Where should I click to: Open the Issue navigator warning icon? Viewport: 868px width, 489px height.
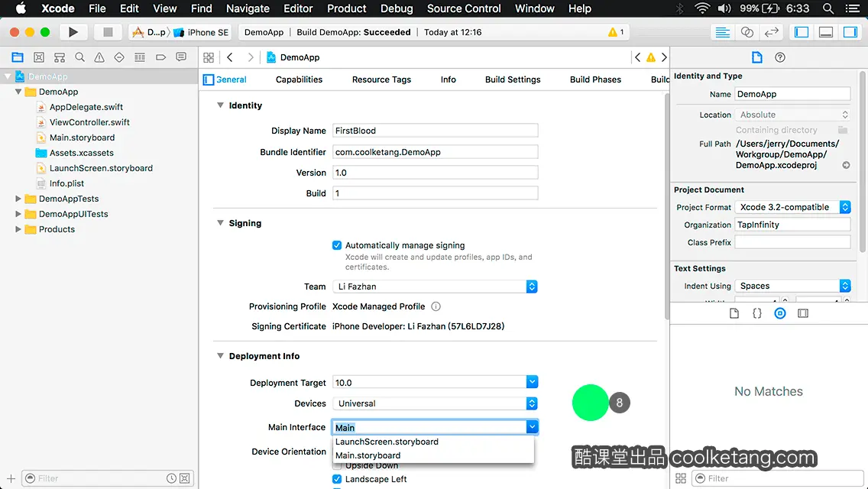tap(99, 57)
